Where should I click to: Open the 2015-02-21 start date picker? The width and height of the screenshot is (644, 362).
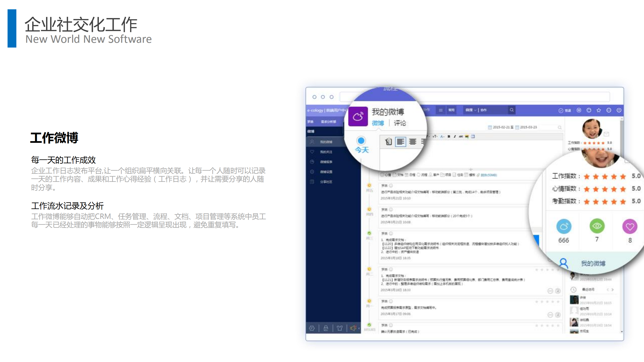[501, 128]
